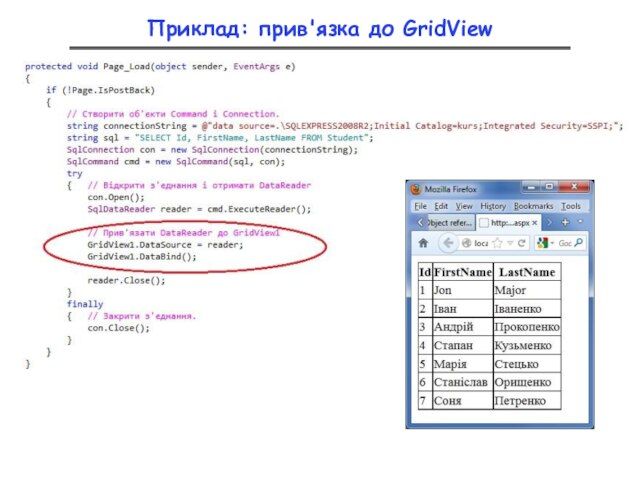The image size is (640, 480).
Task: Click the Firefox address bar
Action: (x=480, y=243)
